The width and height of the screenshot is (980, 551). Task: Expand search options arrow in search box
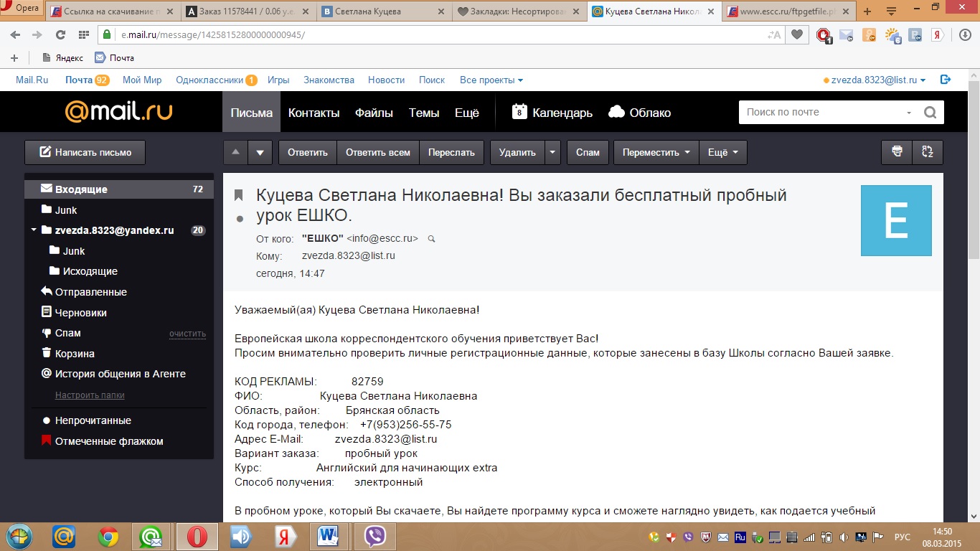[909, 113]
